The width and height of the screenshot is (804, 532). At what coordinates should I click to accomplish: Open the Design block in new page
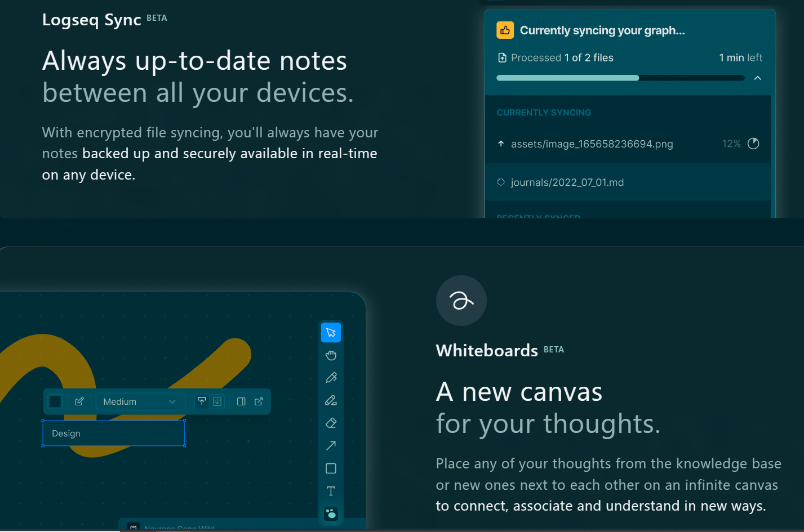coord(259,401)
